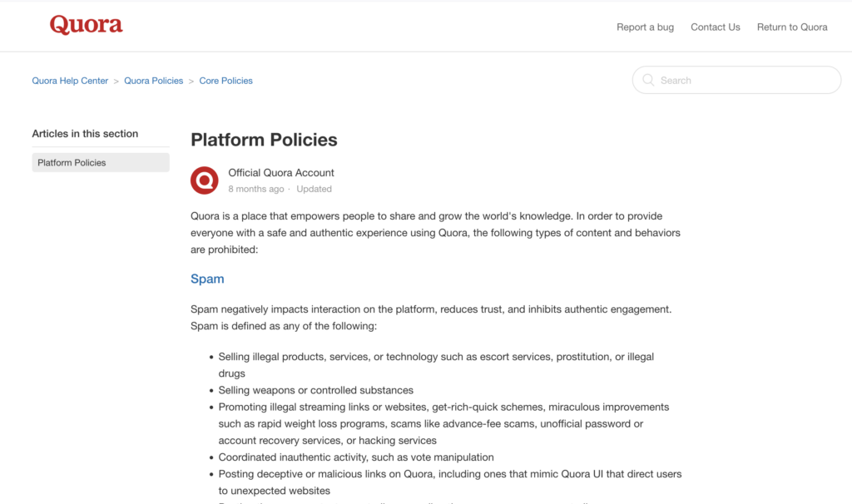Image resolution: width=852 pixels, height=504 pixels.
Task: Click the "Updated" label next to the timestamp
Action: (x=314, y=189)
